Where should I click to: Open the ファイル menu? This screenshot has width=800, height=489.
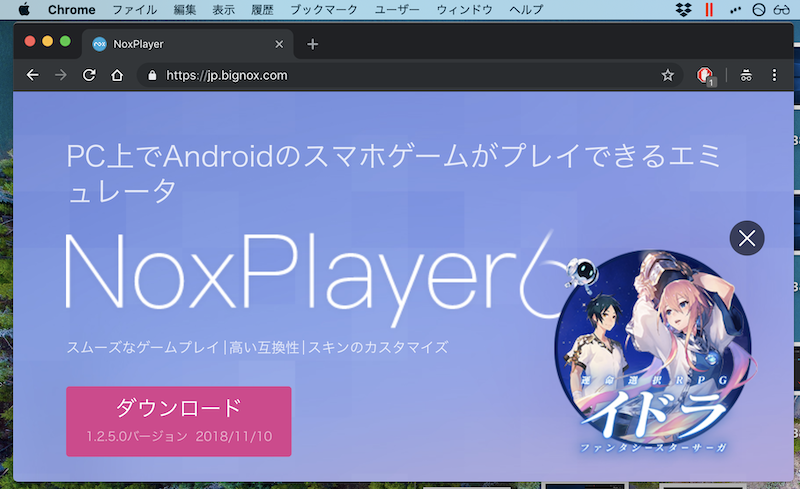point(135,10)
